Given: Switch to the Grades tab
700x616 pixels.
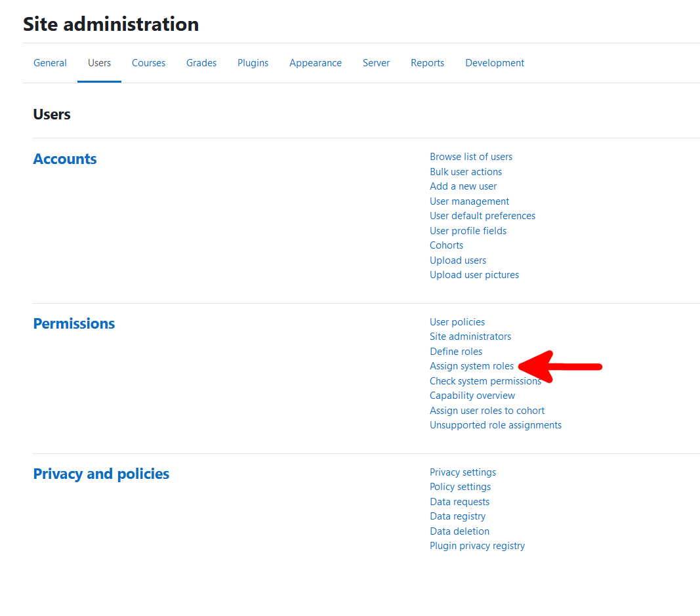Looking at the screenshot, I should point(201,62).
